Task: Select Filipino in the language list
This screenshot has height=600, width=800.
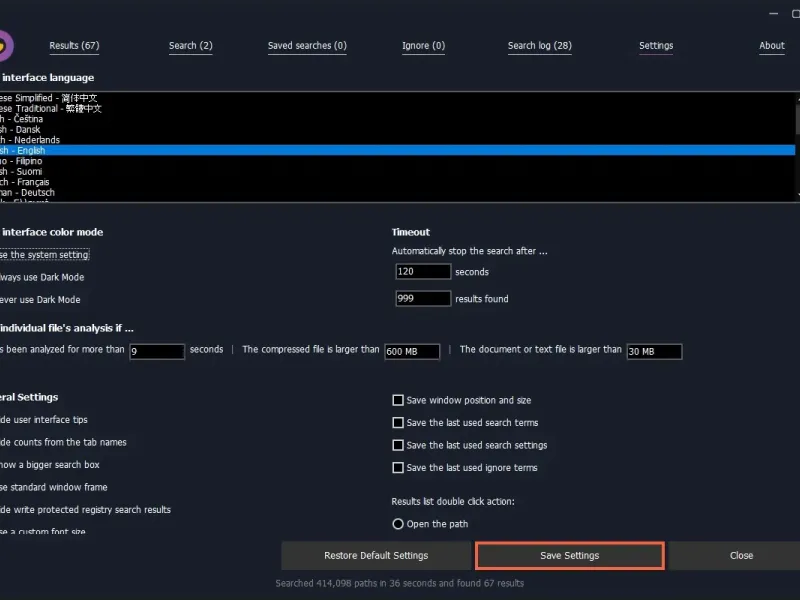Action: coord(397,161)
